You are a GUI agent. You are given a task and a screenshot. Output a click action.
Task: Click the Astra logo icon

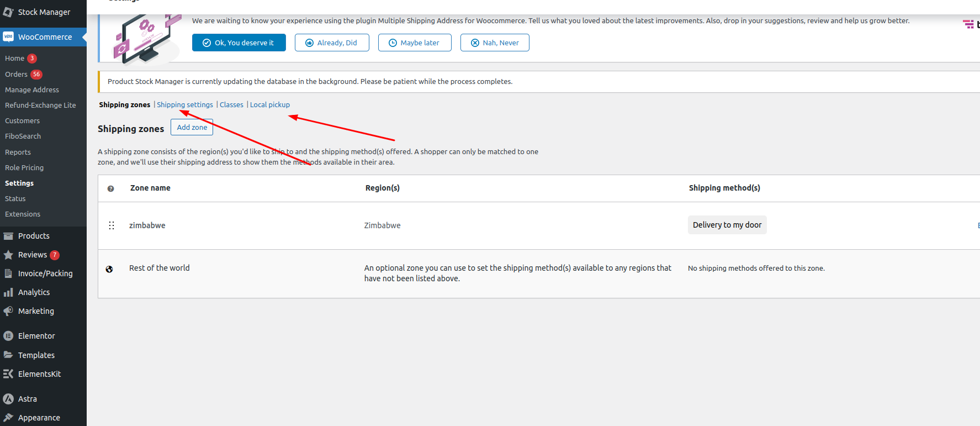click(x=8, y=399)
